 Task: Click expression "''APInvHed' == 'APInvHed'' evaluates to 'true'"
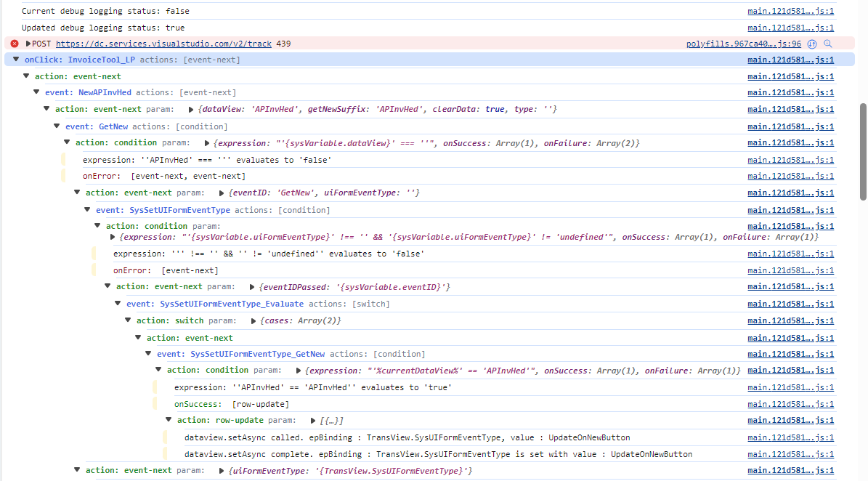pyautogui.click(x=313, y=387)
